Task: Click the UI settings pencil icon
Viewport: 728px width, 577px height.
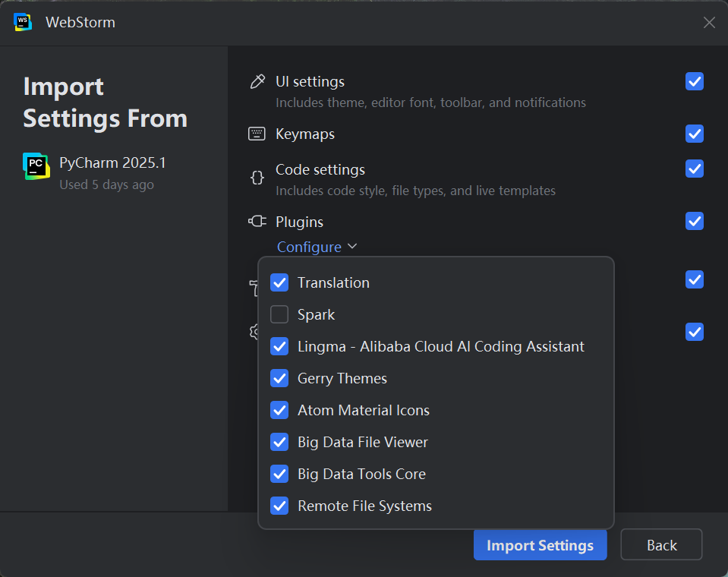Action: click(x=257, y=81)
